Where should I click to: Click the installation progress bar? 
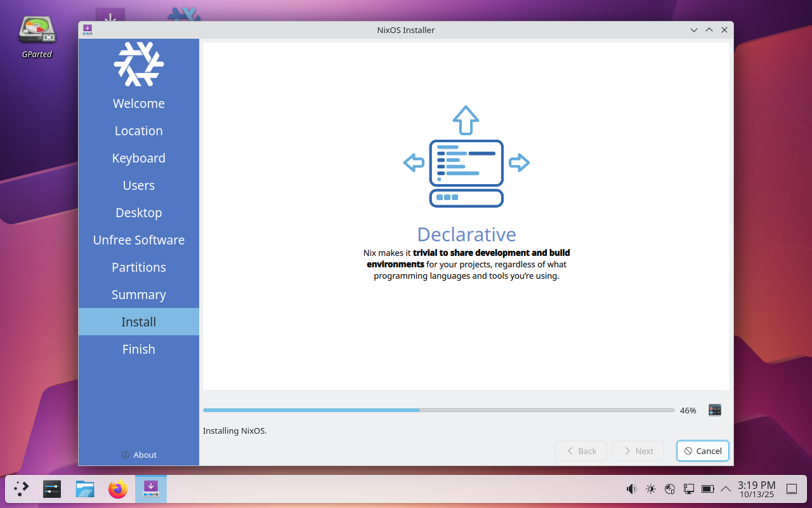(x=438, y=410)
